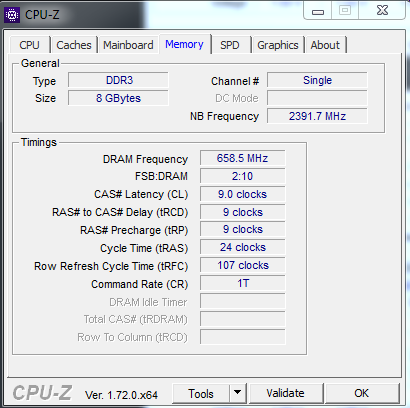The width and height of the screenshot is (410, 408).
Task: Click the Command Rate (CR) label
Action: click(x=140, y=284)
